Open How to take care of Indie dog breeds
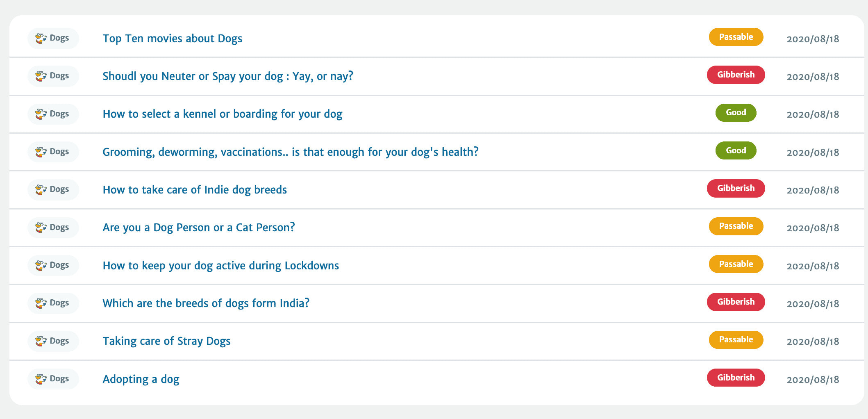 [x=195, y=190]
